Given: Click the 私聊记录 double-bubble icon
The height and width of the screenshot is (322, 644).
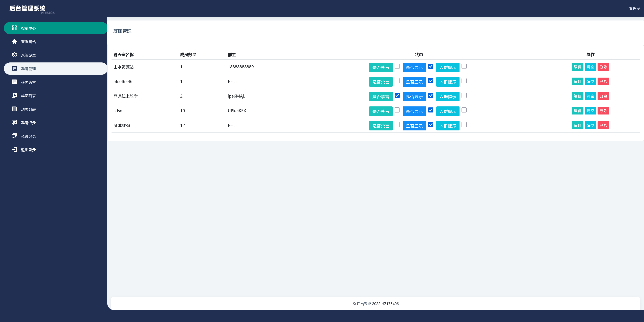Looking at the screenshot, I should [x=14, y=136].
